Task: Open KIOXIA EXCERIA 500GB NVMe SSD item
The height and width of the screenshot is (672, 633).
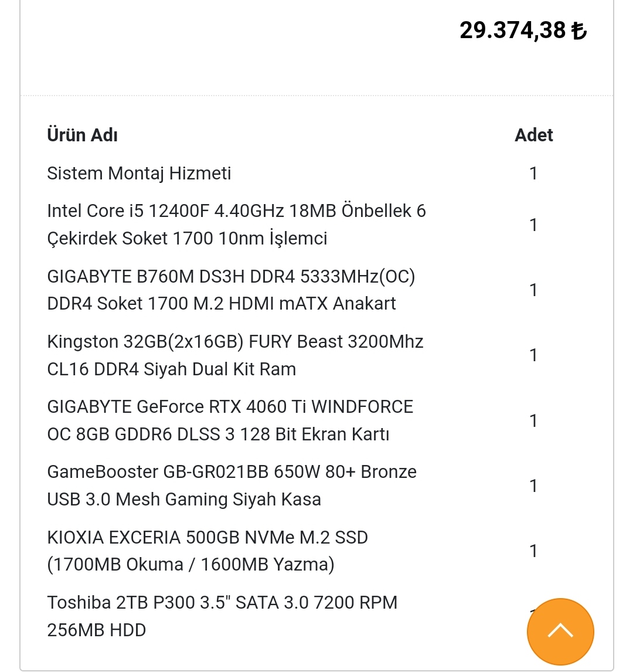Action: (207, 551)
